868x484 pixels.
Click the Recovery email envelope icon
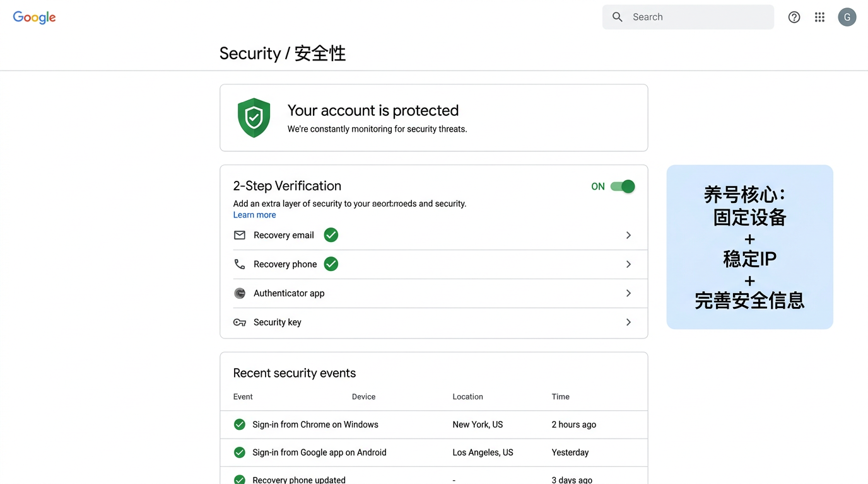coord(239,234)
